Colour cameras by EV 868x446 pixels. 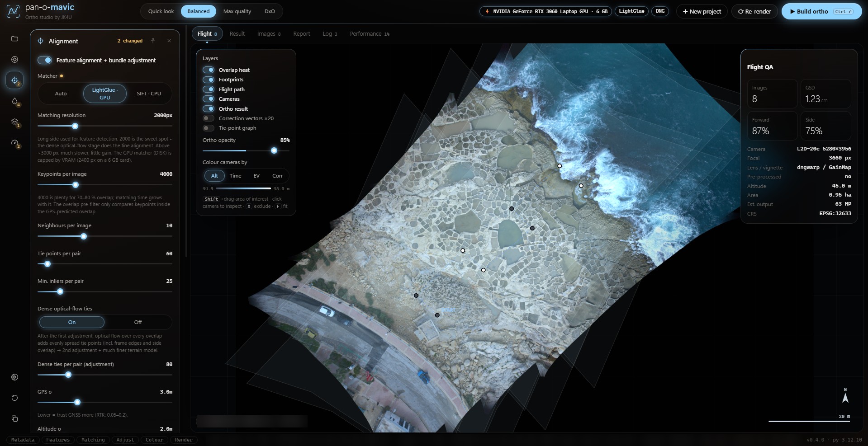click(x=256, y=176)
